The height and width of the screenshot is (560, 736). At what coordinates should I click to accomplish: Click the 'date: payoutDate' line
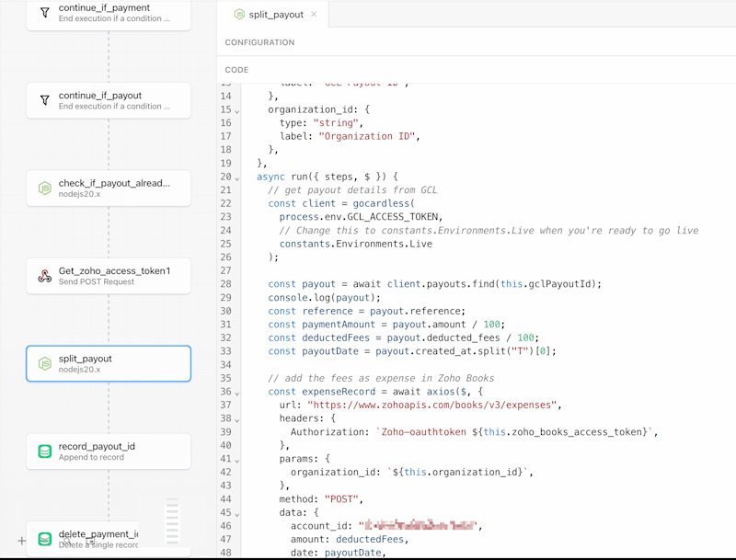pos(338,553)
